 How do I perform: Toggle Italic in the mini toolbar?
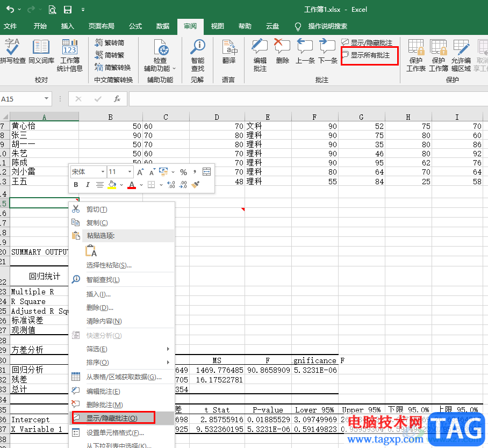pyautogui.click(x=88, y=185)
